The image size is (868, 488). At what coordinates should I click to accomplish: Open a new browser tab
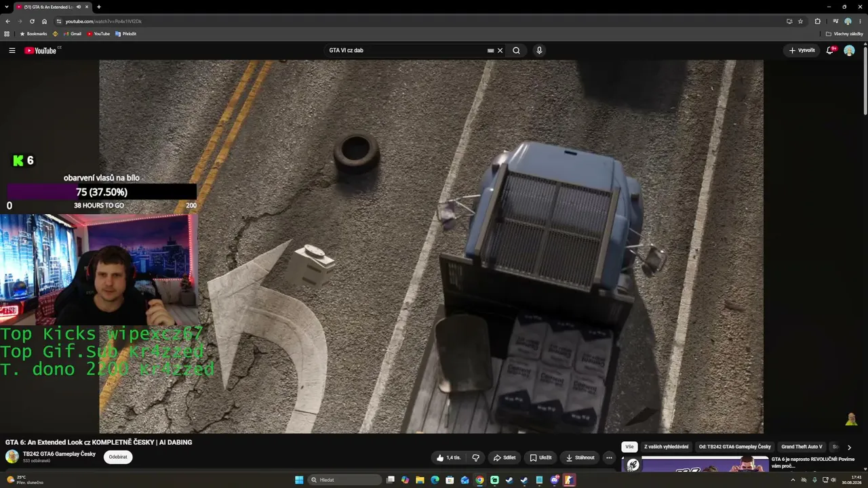[x=99, y=7]
